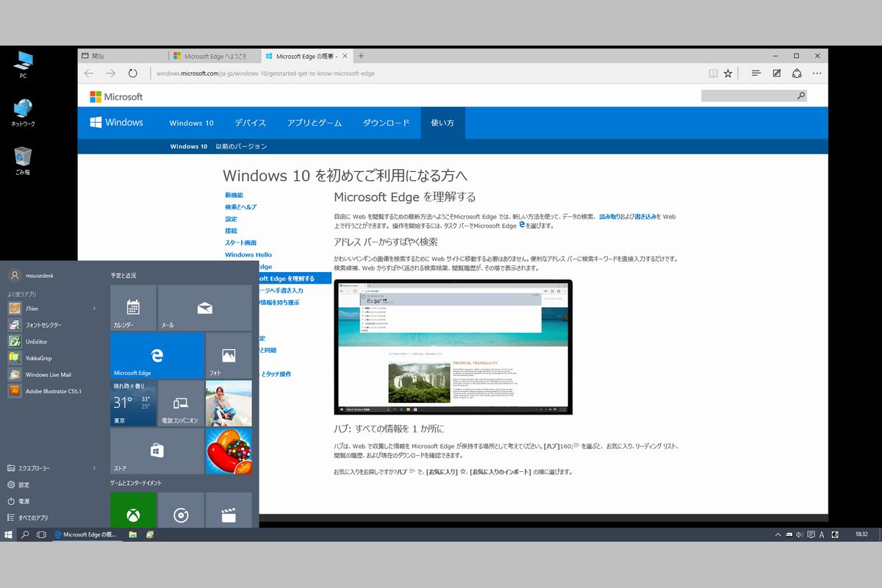Click the Edge forward arrow
Image resolution: width=882 pixels, height=588 pixels.
tap(111, 73)
